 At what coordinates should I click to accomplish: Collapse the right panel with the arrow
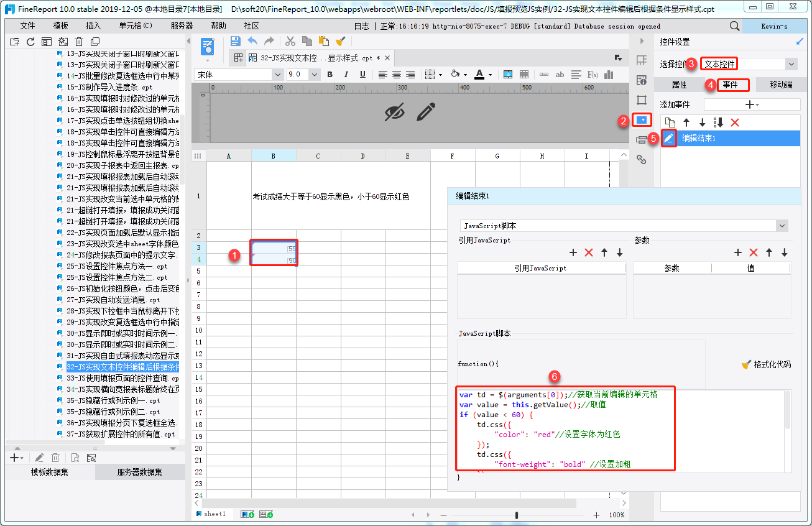coord(642,41)
